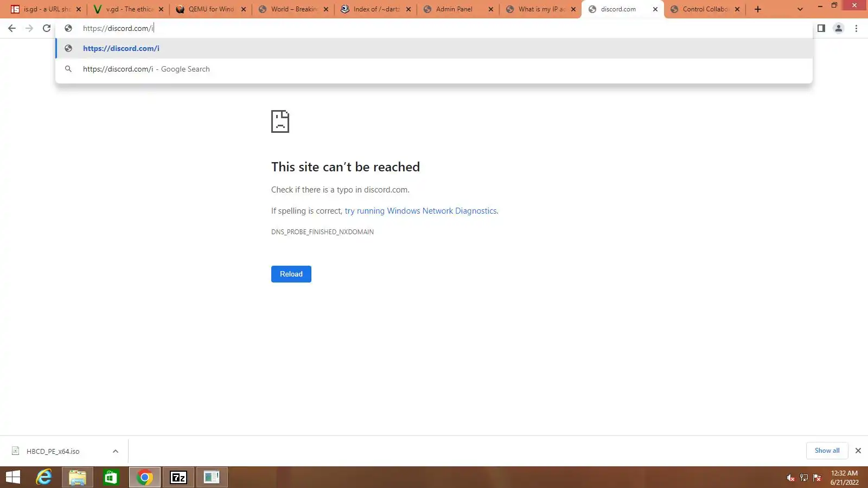This screenshot has height=488, width=868.
Task: Close the World – Breaking tab
Action: point(326,9)
